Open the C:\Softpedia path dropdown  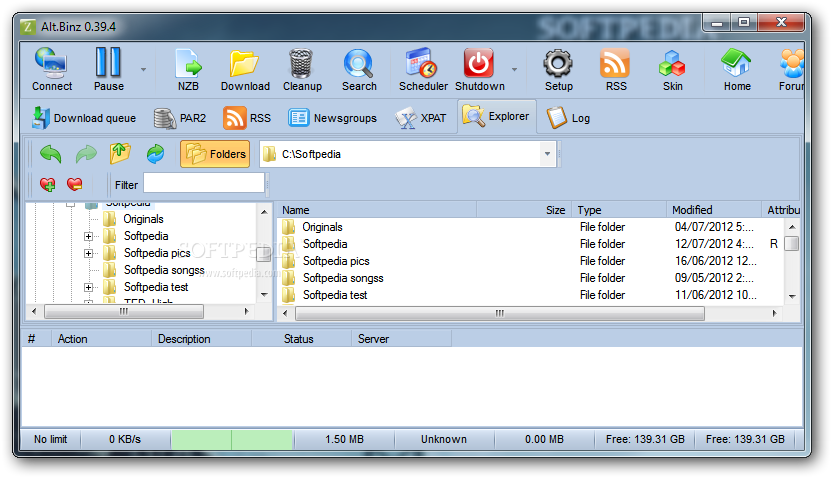pos(547,154)
